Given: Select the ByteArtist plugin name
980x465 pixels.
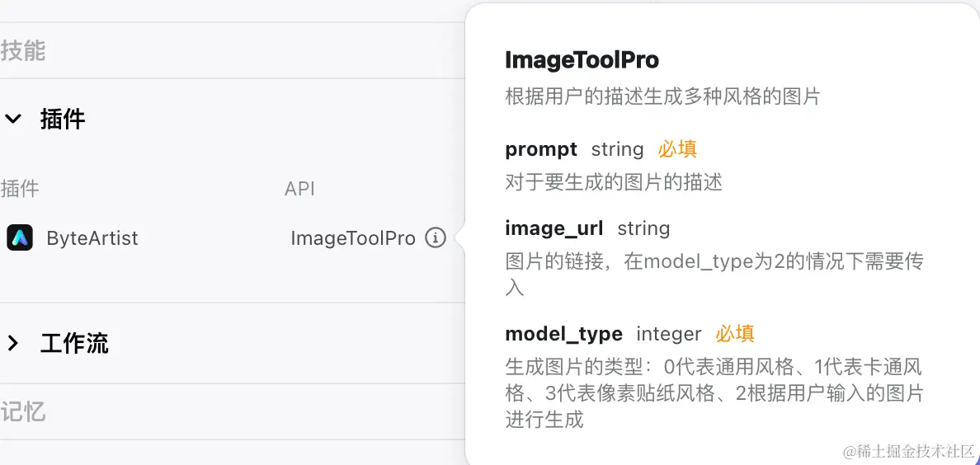Looking at the screenshot, I should pyautogui.click(x=92, y=238).
